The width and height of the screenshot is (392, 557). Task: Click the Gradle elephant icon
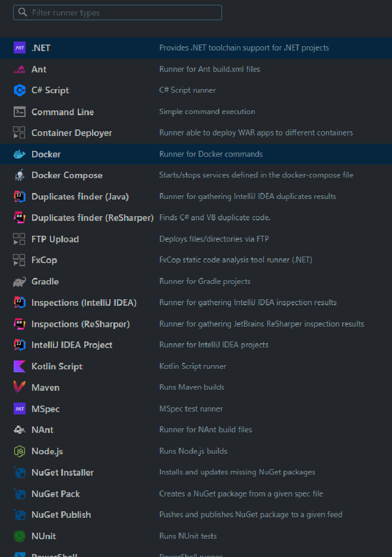(x=20, y=281)
